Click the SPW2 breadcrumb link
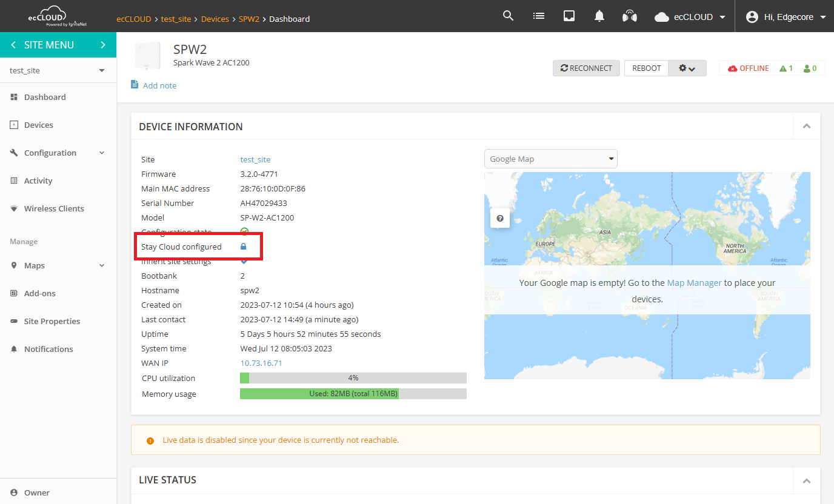This screenshot has width=834, height=504. (249, 19)
